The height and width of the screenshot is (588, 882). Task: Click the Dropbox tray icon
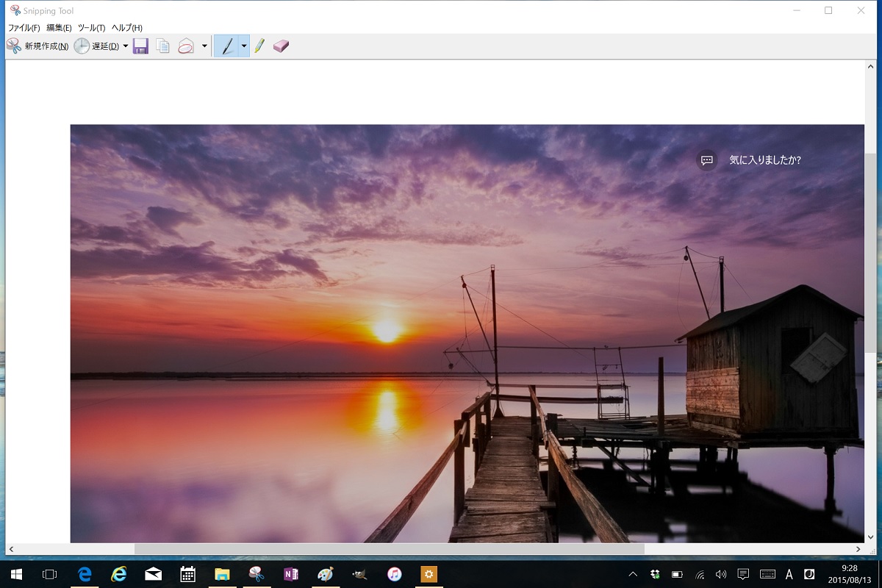655,574
